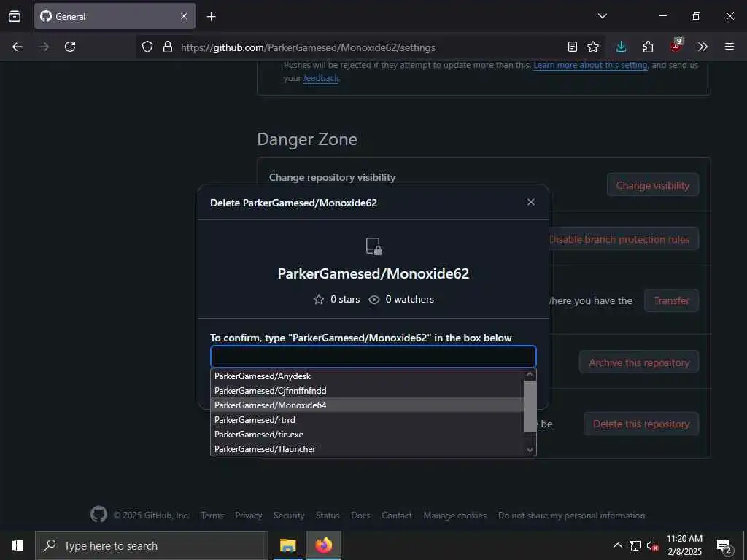The image size is (747, 560).
Task: Open the feedback link
Action: (x=321, y=78)
